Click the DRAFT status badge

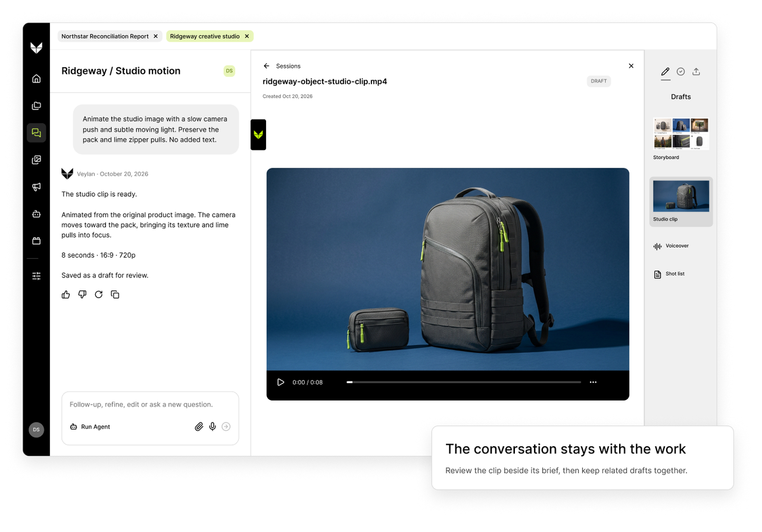coord(599,81)
